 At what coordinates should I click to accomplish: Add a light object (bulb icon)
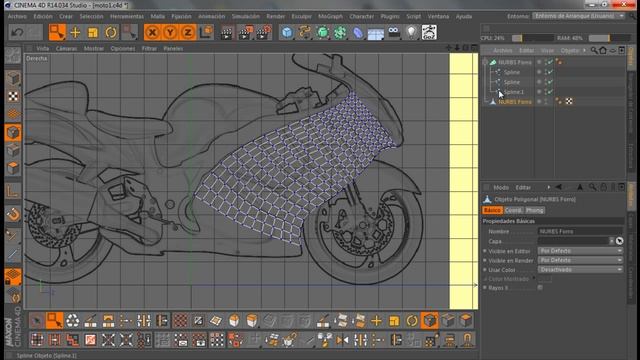tap(411, 33)
